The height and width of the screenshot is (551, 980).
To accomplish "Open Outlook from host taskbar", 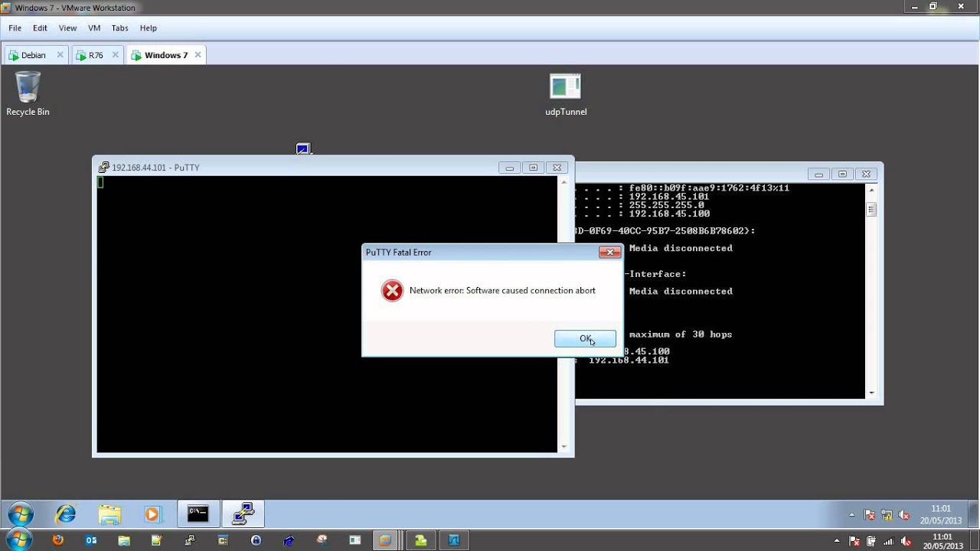I will (91, 540).
